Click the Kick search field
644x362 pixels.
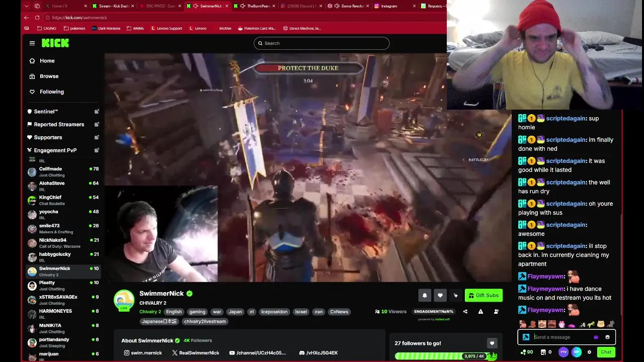(x=321, y=43)
